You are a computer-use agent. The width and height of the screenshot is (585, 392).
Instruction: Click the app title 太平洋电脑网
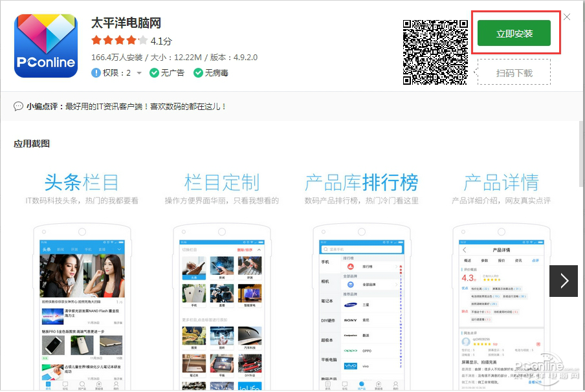tap(126, 23)
